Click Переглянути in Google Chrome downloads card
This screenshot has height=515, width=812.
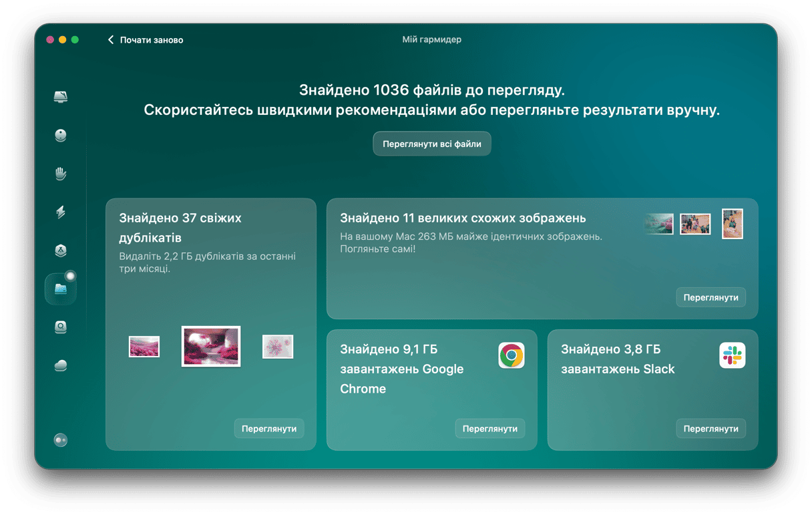(489, 428)
